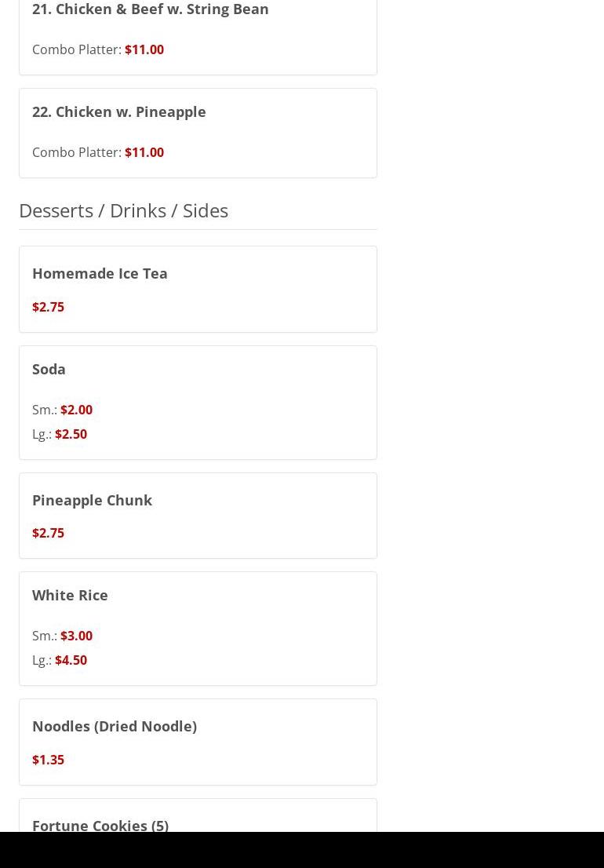Choose the small Soda for $2.00
The image size is (604, 868).
76,410
